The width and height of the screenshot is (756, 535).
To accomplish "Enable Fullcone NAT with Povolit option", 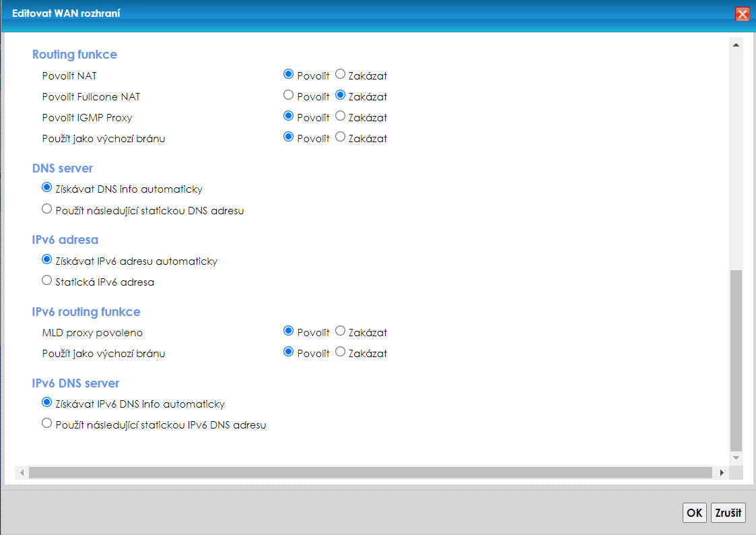I will [289, 96].
